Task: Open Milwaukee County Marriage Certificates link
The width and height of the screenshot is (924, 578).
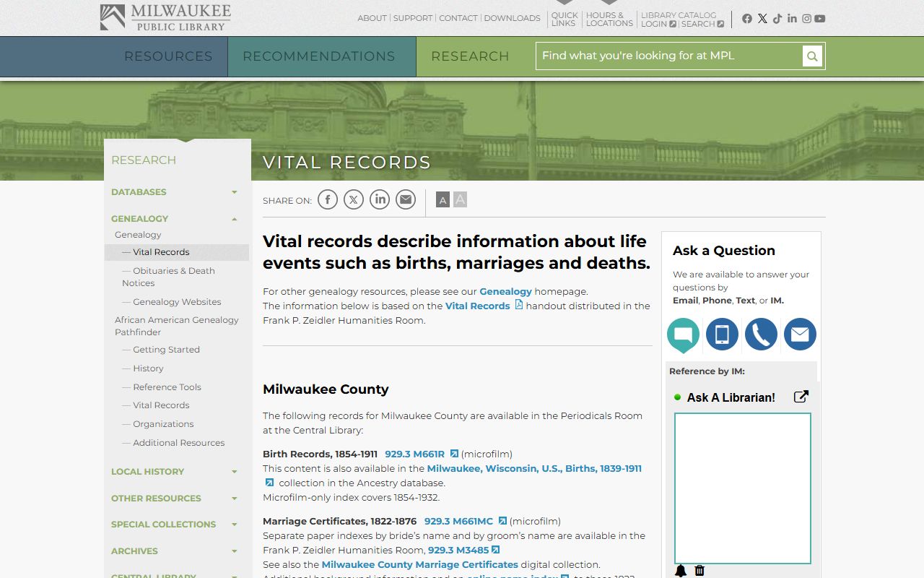Action: pos(420,565)
